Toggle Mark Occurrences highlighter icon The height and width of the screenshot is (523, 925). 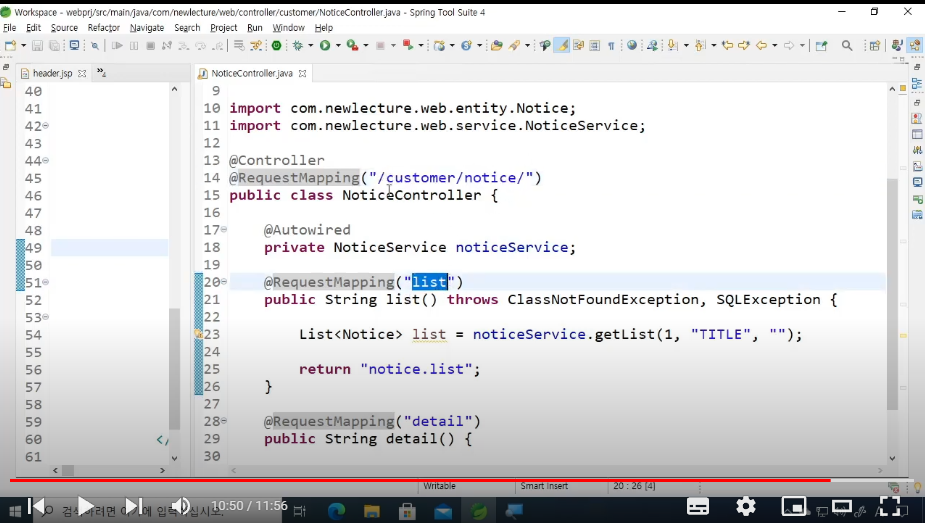coord(562,45)
